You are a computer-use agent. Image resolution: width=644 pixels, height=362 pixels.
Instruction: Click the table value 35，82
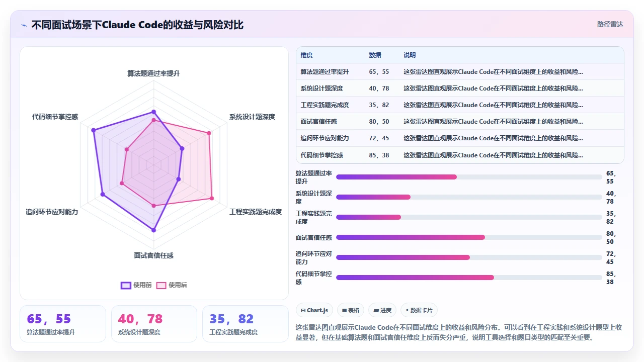(x=379, y=105)
